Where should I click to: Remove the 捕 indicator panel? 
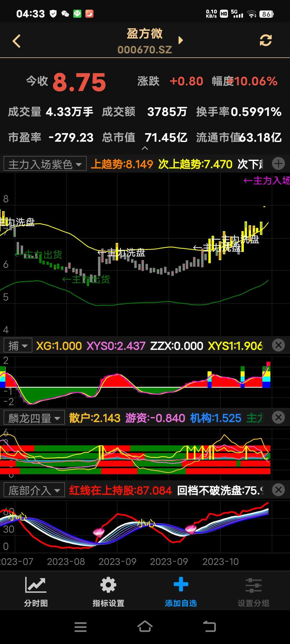click(x=278, y=345)
